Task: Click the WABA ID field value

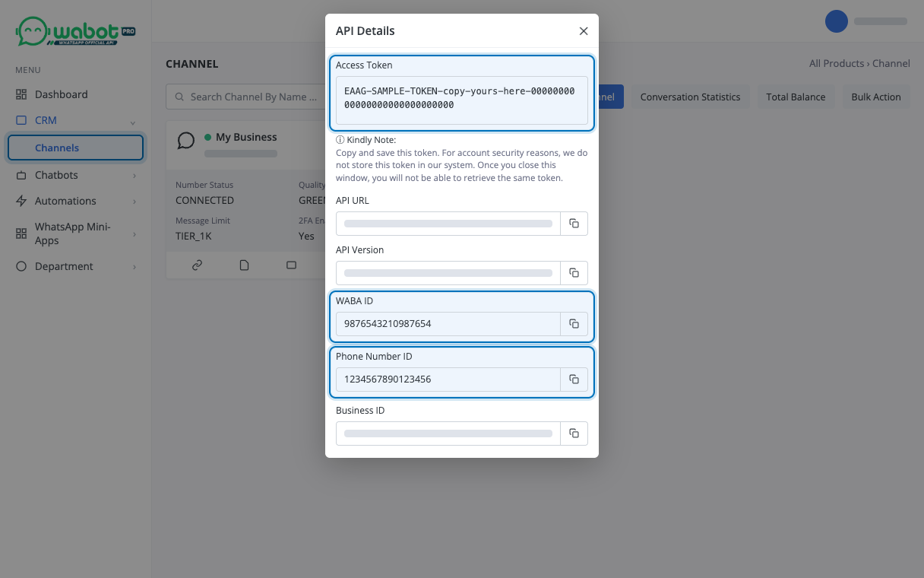Action: 448,324
